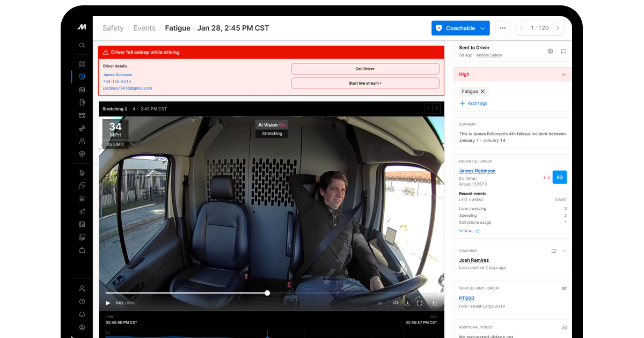Open the drivers person sidebar icon
This screenshot has width=644, height=338.
(x=82, y=141)
